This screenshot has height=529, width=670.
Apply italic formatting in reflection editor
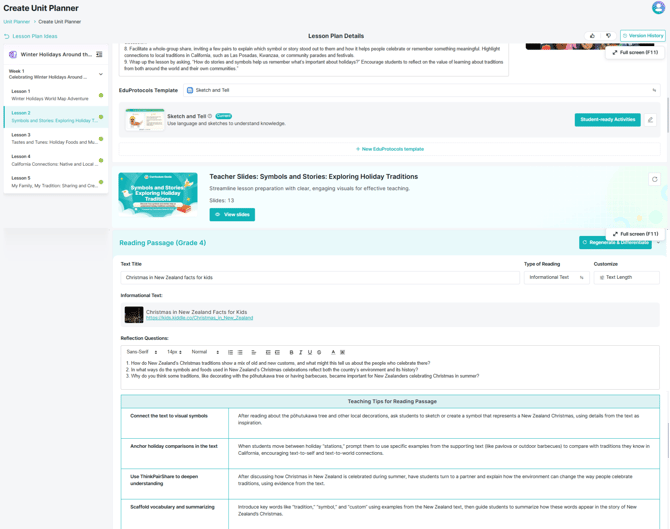pyautogui.click(x=300, y=352)
